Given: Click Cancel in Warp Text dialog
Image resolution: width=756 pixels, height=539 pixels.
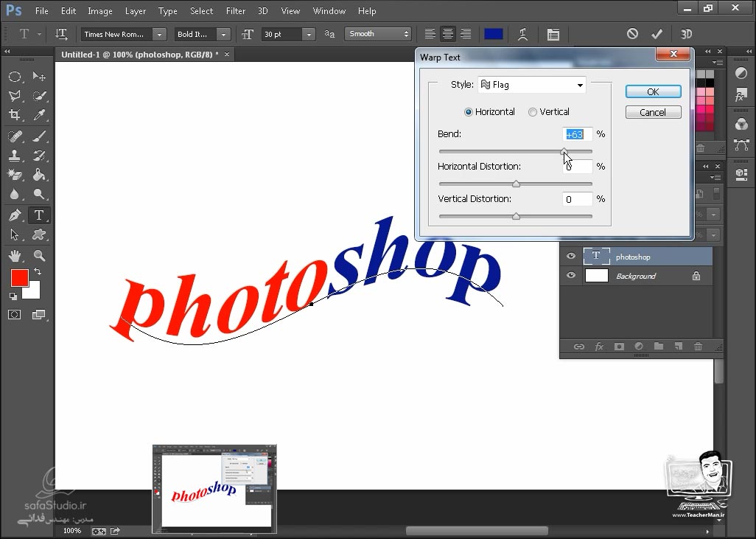Looking at the screenshot, I should pos(654,112).
